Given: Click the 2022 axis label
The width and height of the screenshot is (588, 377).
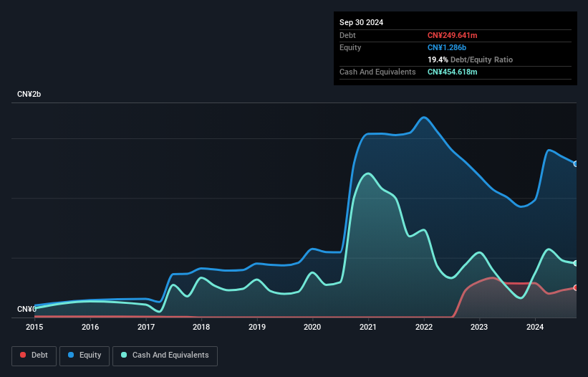Looking at the screenshot, I should pyautogui.click(x=424, y=327).
